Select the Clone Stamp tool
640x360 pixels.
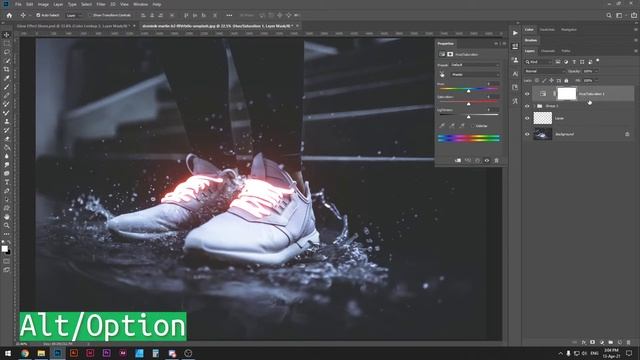point(7,121)
